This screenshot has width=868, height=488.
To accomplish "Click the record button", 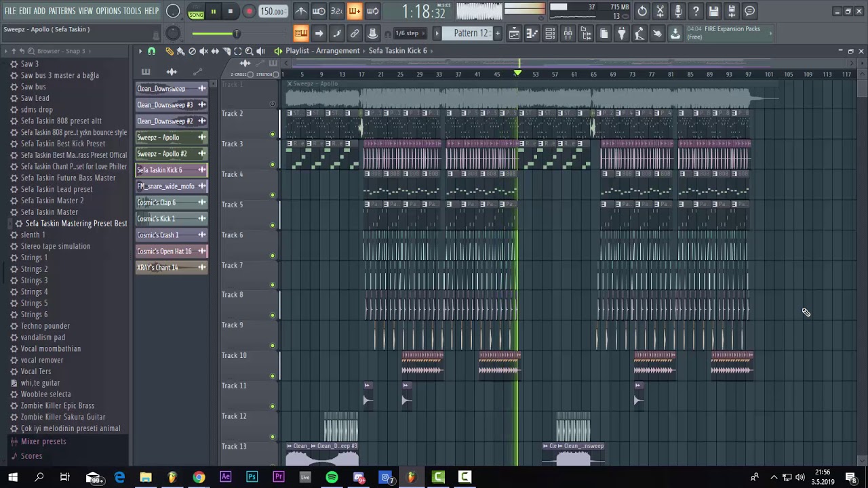I will tap(249, 12).
